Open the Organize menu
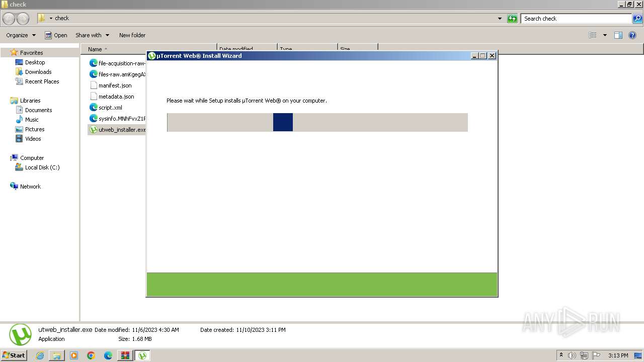This screenshot has width=644, height=362. (21, 35)
